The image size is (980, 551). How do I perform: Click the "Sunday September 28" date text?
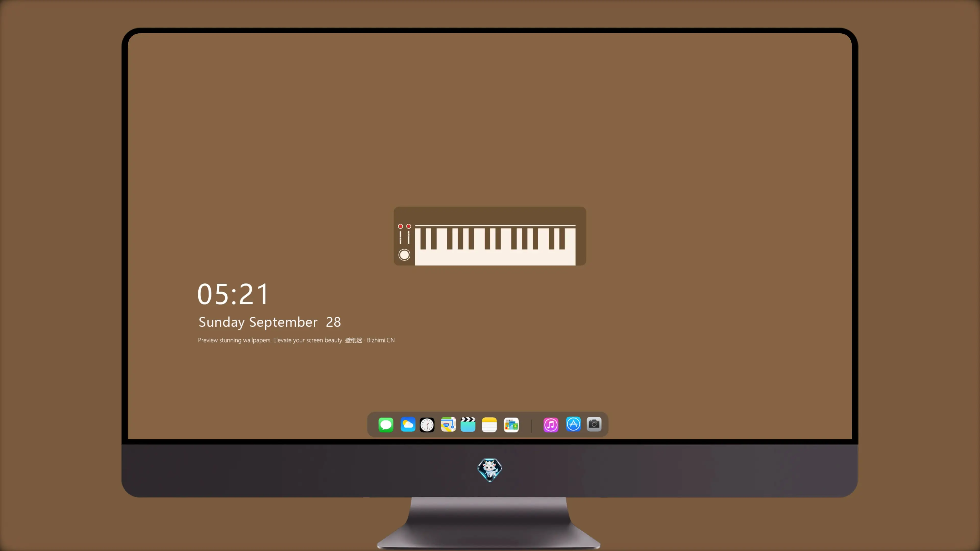[x=270, y=322]
